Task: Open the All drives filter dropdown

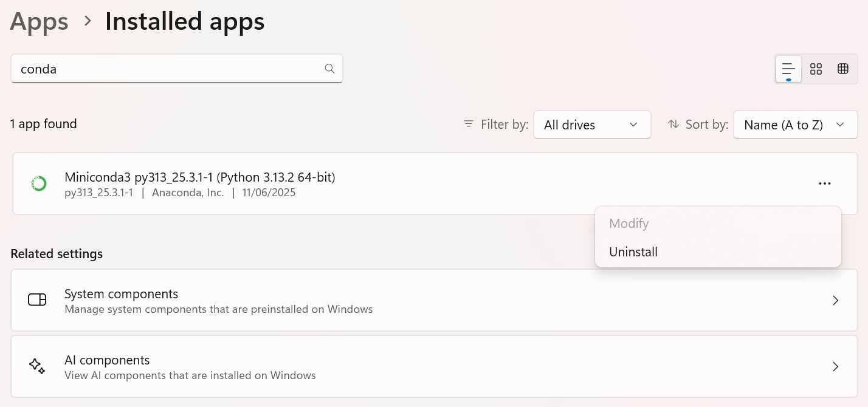Action: 592,125
